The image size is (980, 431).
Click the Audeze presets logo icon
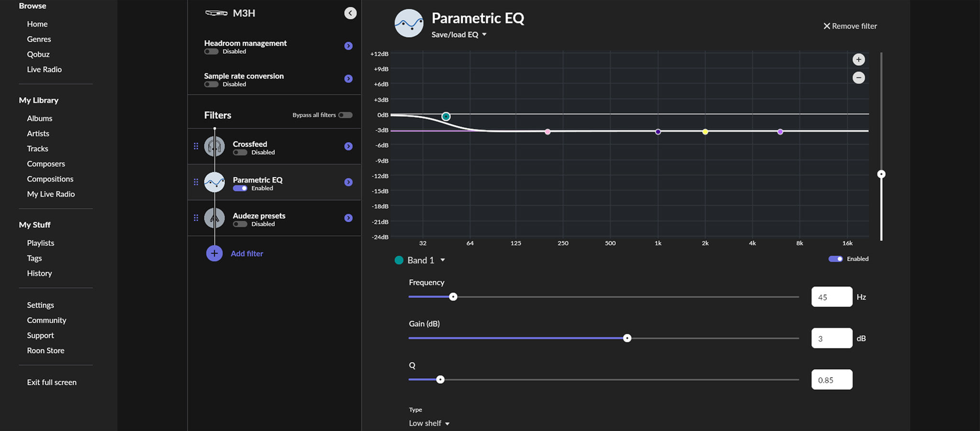(214, 218)
